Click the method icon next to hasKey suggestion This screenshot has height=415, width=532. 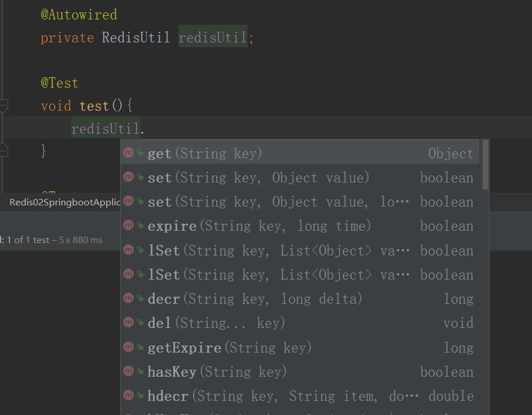click(128, 371)
